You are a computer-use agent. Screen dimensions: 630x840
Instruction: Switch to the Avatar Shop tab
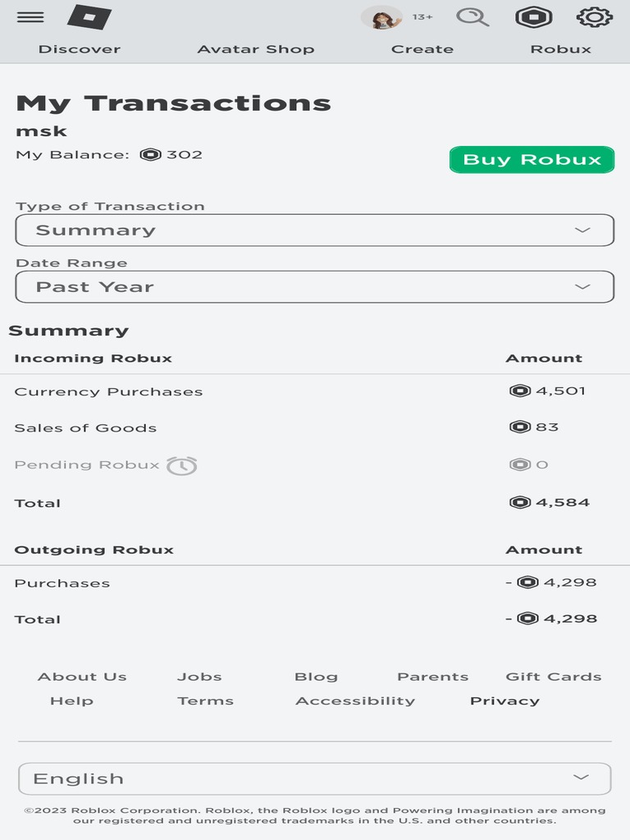click(256, 49)
